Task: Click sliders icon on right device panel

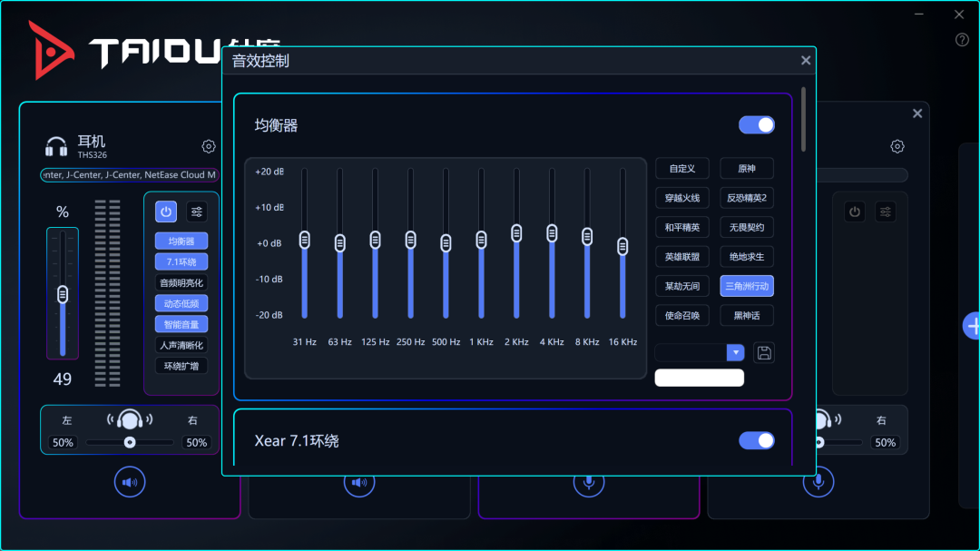Action: [886, 212]
